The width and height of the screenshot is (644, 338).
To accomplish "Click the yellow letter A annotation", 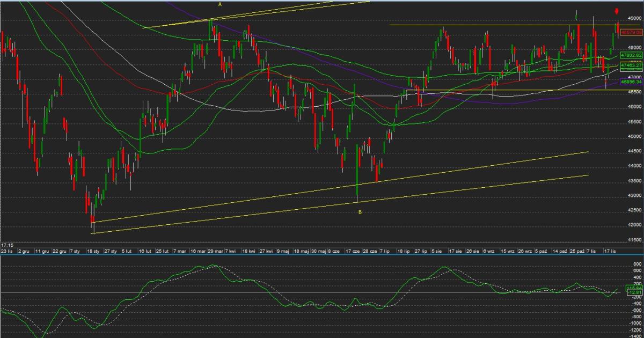I will [x=220, y=4].
